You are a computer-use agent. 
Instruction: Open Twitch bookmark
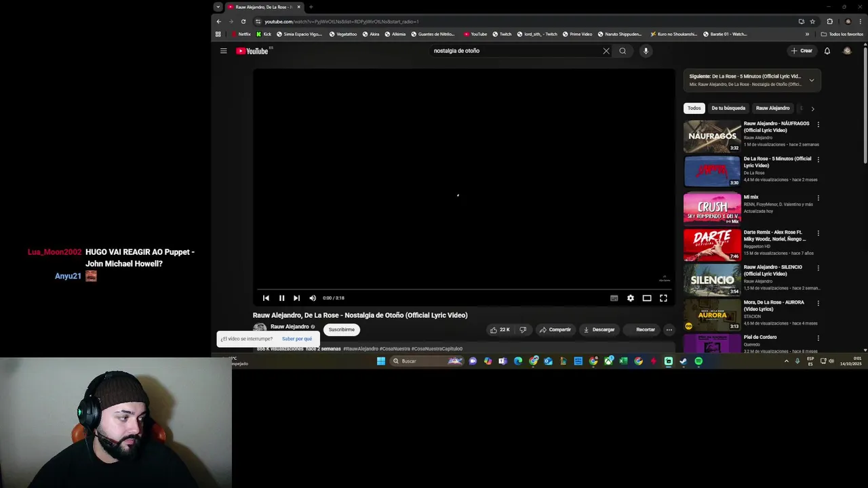click(502, 34)
